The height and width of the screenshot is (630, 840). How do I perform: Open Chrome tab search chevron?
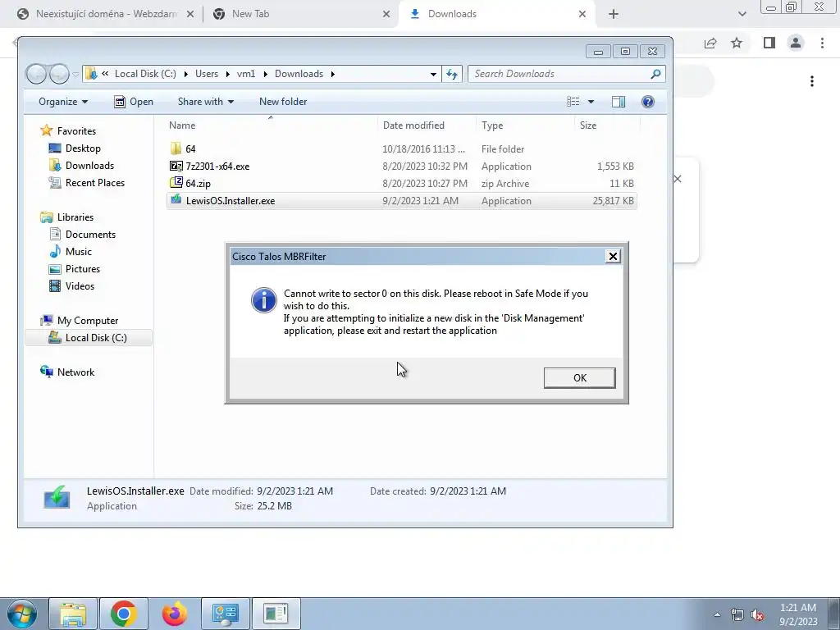(742, 15)
